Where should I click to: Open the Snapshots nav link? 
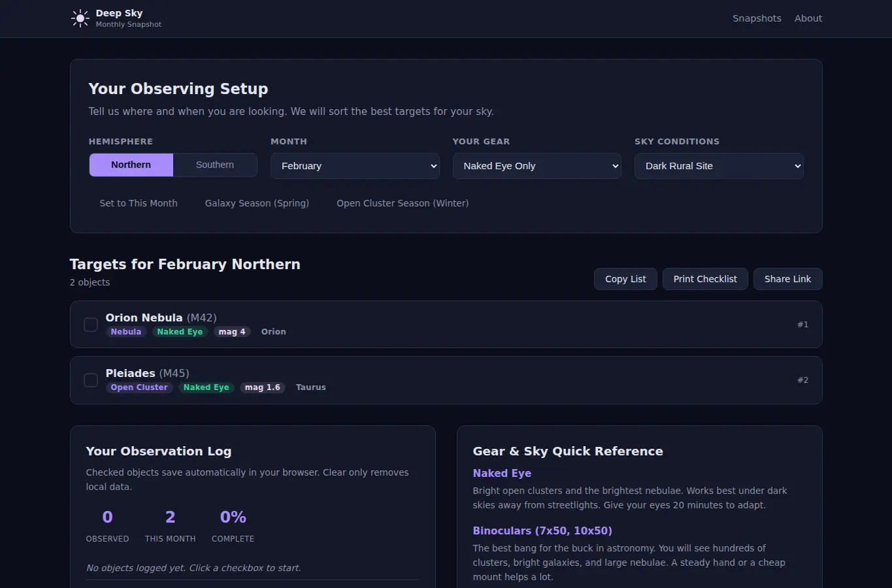(x=757, y=18)
